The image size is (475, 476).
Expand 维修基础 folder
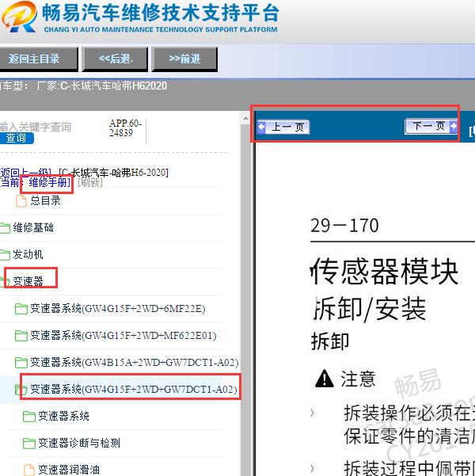pyautogui.click(x=33, y=227)
